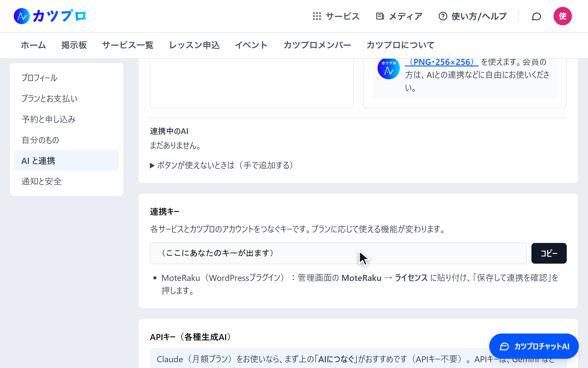Go to ホーム in the navigation bar
The height and width of the screenshot is (368, 588).
coord(33,45)
